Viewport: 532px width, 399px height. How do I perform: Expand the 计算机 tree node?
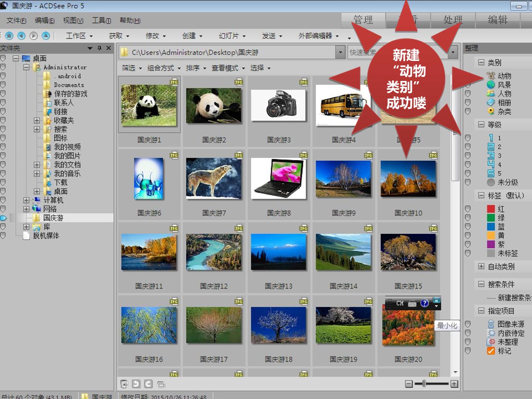[26, 200]
